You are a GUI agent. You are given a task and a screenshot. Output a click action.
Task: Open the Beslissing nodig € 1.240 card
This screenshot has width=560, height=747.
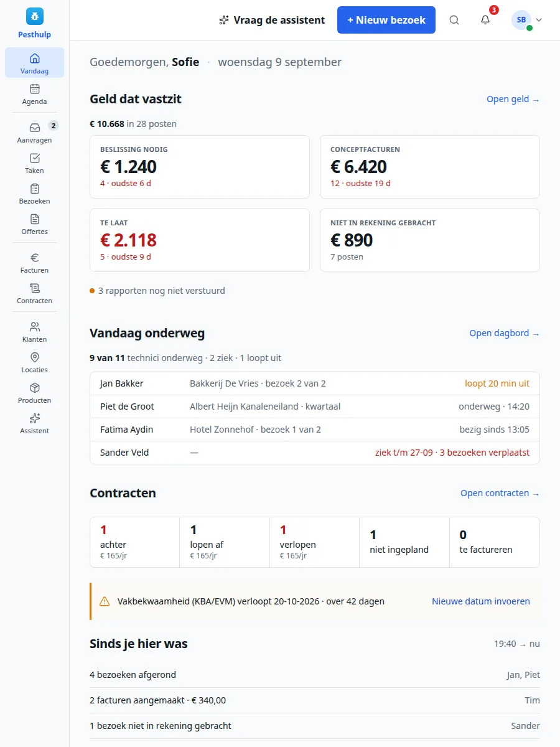[x=200, y=167]
